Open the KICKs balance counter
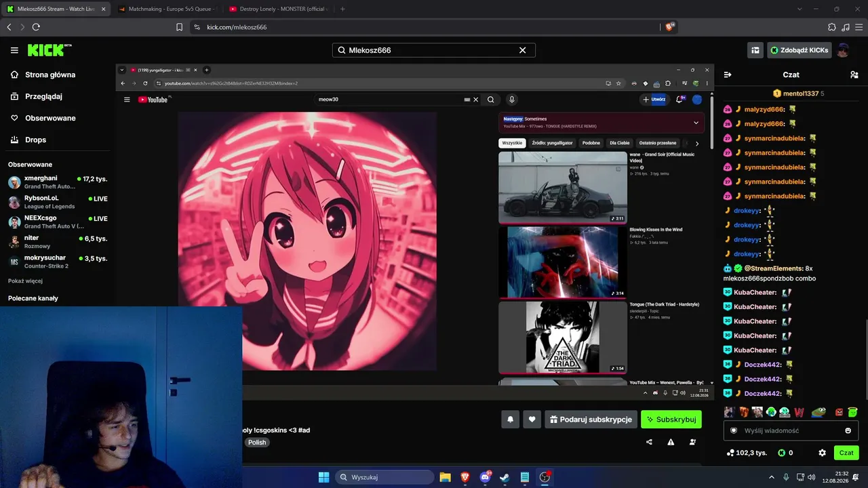The height and width of the screenshot is (488, 868). [786, 453]
